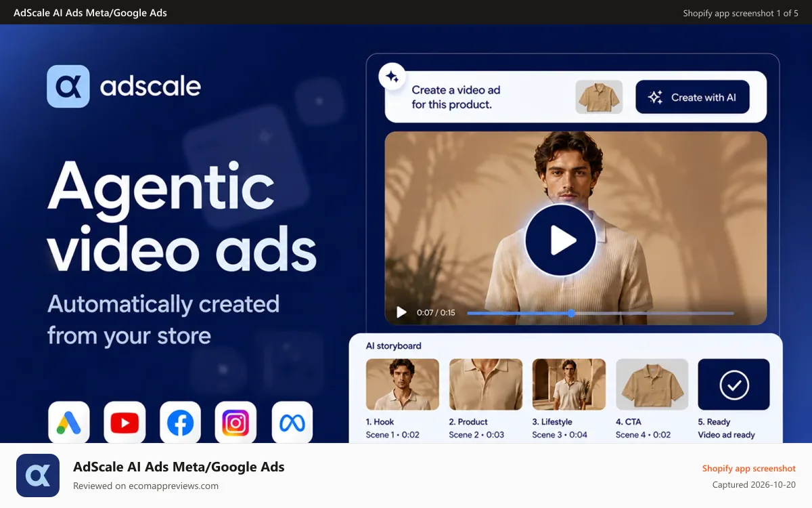Open the Google Ads icon
The width and height of the screenshot is (812, 508).
[x=69, y=423]
